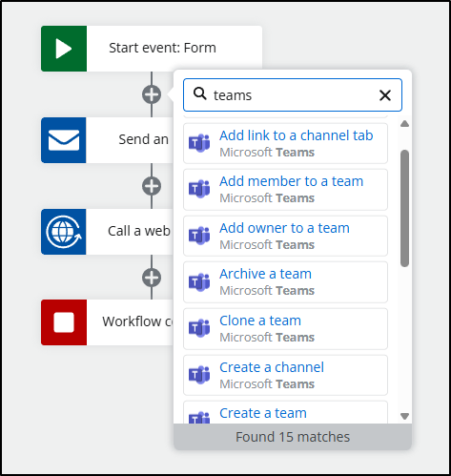Choose Clone a team action
The image size is (451, 476).
(x=285, y=329)
